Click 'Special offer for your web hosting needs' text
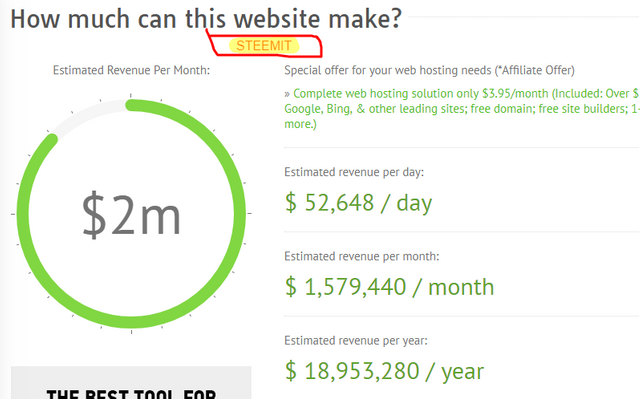The image size is (640, 399). tap(429, 70)
